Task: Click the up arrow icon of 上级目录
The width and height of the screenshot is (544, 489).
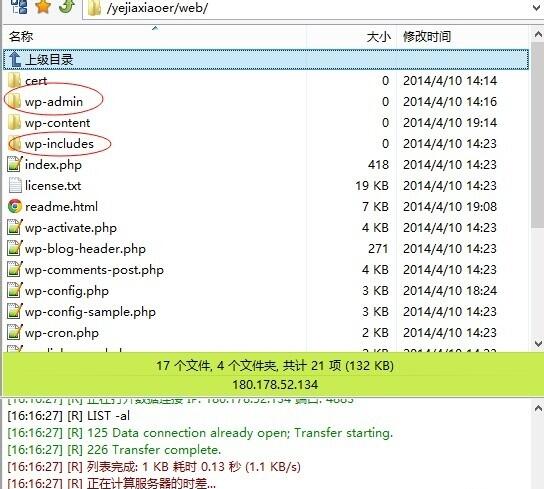Action: [x=15, y=59]
